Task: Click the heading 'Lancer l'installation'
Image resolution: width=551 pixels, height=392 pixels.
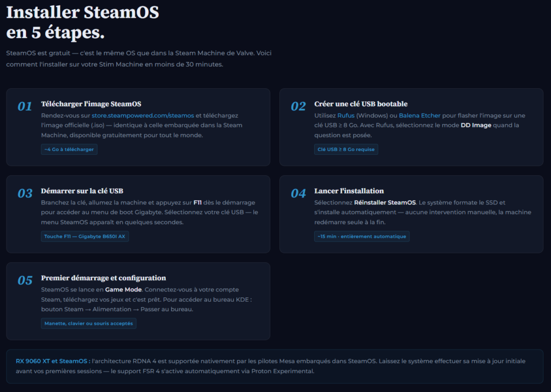Action: point(349,191)
